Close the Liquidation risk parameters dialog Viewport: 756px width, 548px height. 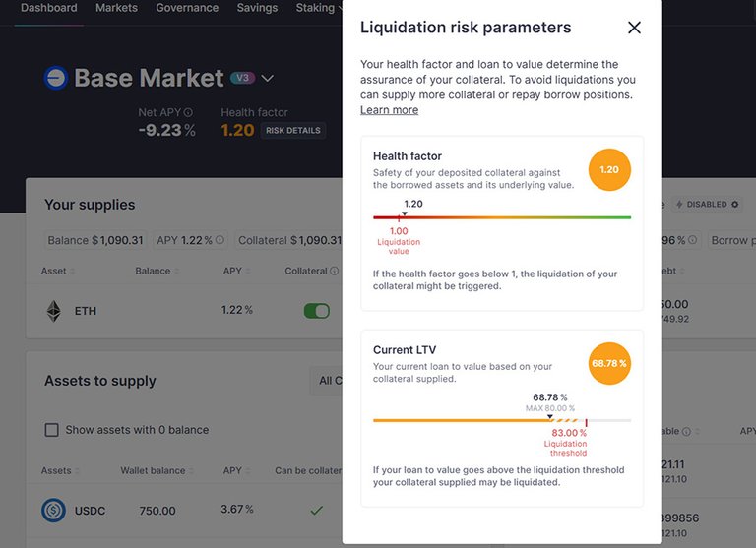(634, 28)
